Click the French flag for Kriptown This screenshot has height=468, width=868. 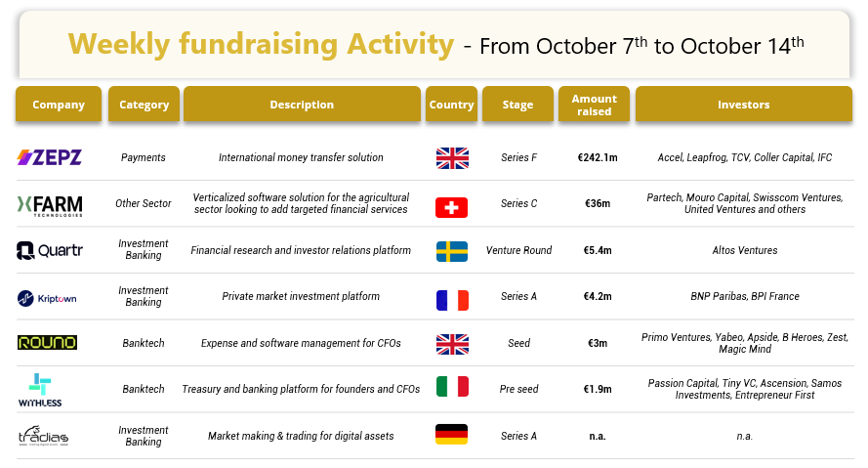452,301
